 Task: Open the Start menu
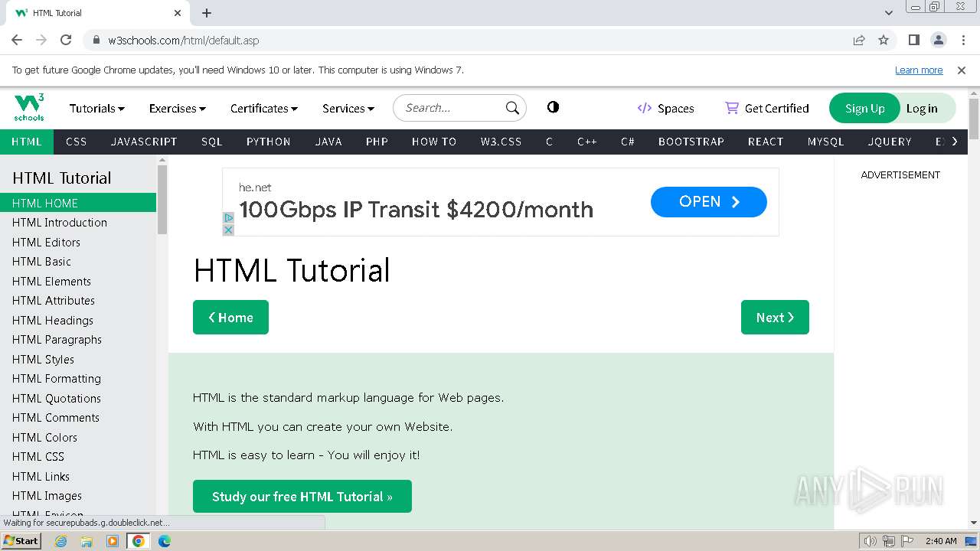coord(21,541)
